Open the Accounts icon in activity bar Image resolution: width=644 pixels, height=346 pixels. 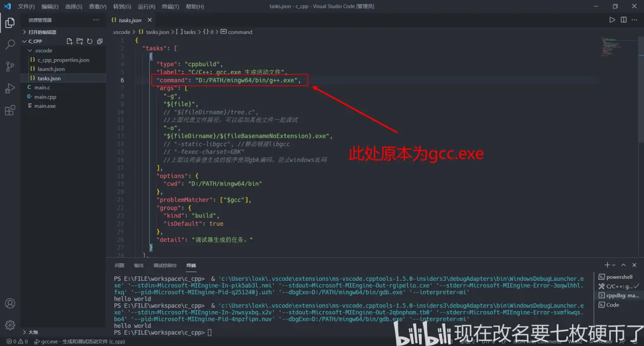[10, 303]
